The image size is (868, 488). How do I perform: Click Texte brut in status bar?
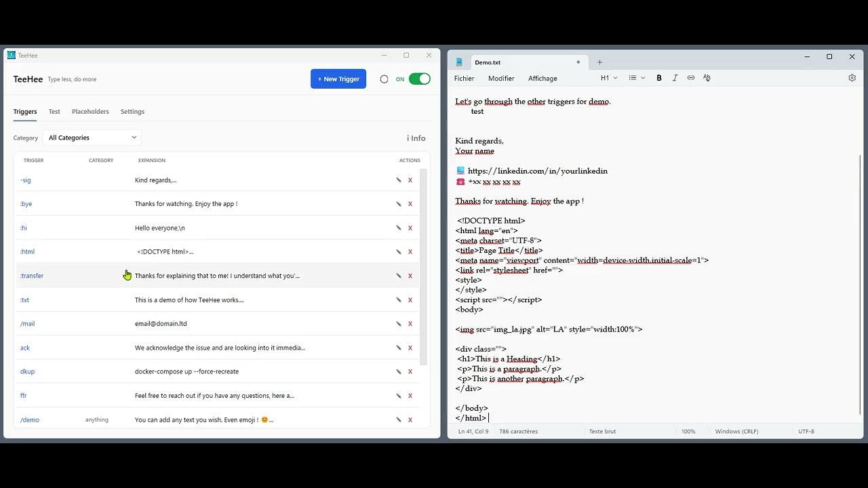coord(602,431)
